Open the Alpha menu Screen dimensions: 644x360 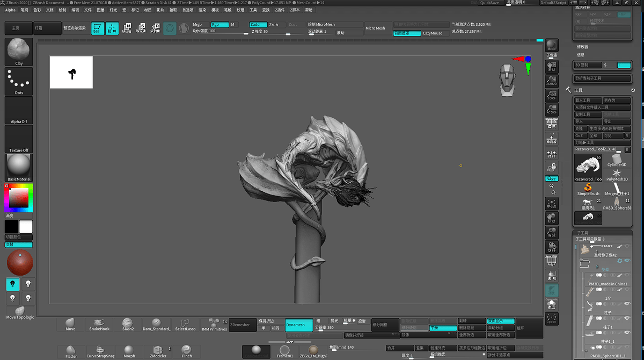point(10,10)
